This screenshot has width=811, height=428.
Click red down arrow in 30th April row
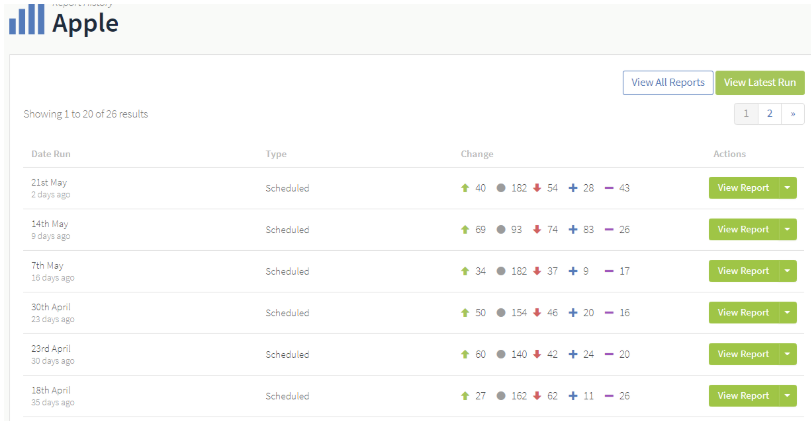(x=537, y=313)
